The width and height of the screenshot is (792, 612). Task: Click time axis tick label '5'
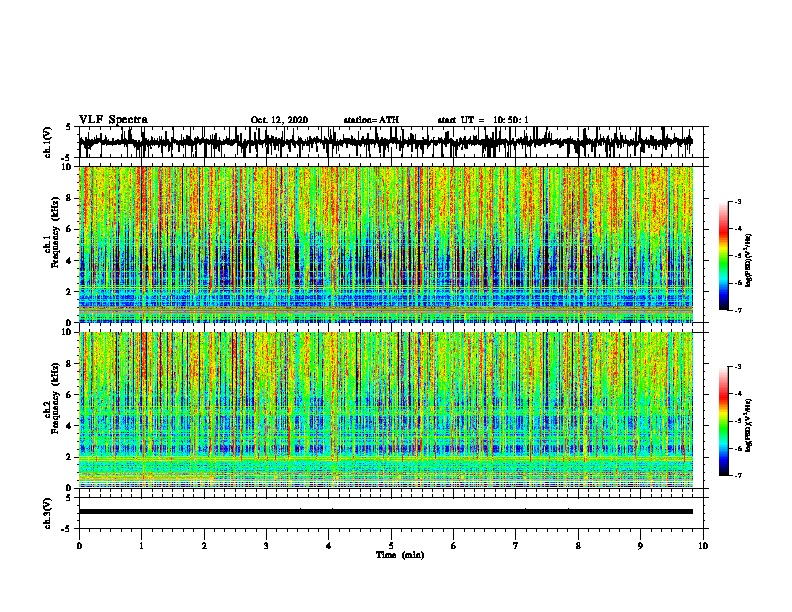click(x=391, y=546)
